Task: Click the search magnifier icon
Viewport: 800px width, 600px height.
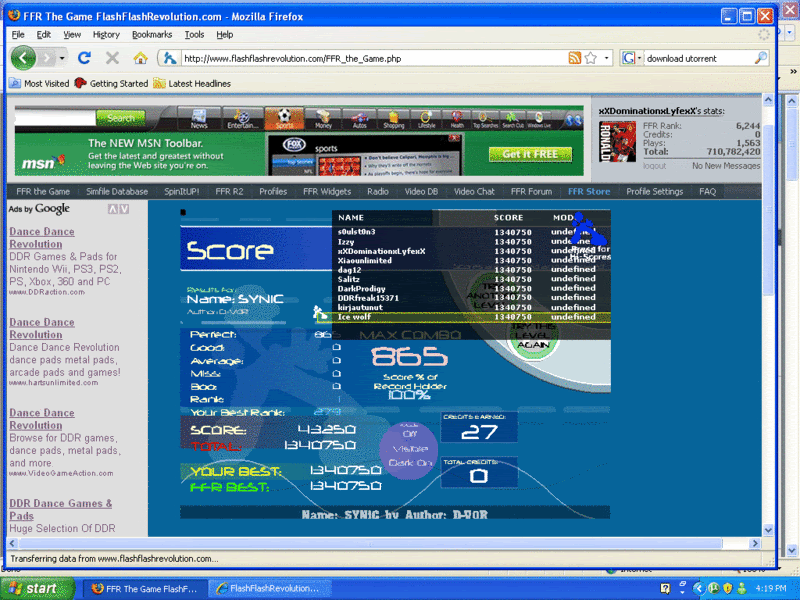Action: (x=761, y=58)
